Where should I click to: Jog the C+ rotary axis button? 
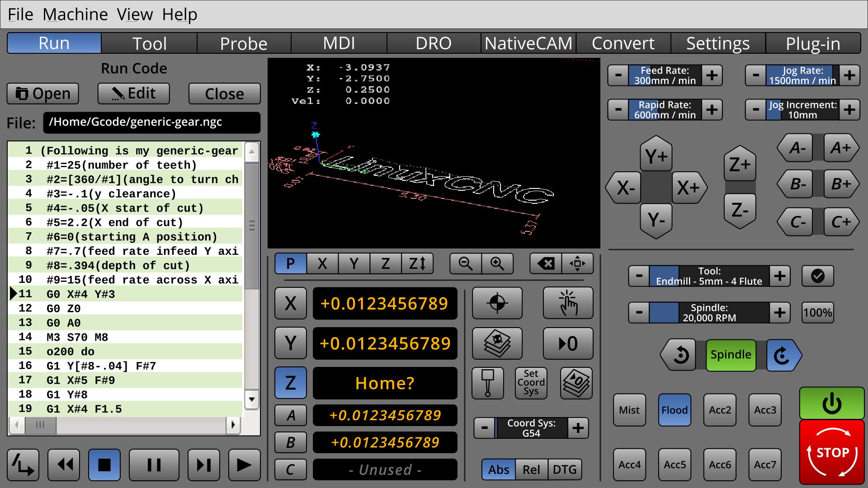tap(841, 222)
